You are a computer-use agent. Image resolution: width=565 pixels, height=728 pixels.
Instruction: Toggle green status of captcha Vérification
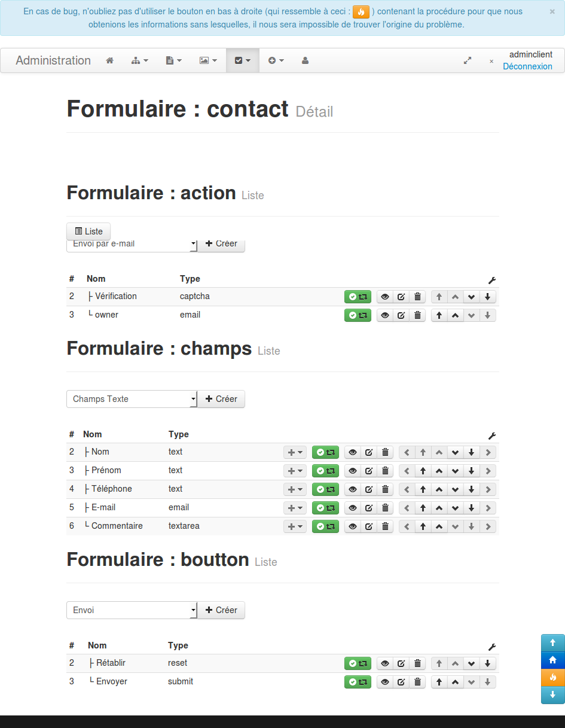pyautogui.click(x=358, y=297)
